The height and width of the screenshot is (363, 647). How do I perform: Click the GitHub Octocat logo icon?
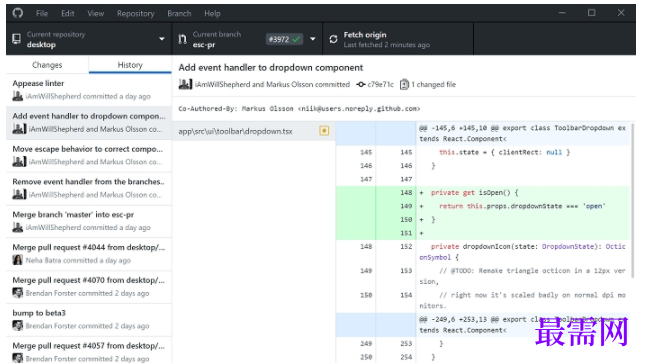click(18, 13)
